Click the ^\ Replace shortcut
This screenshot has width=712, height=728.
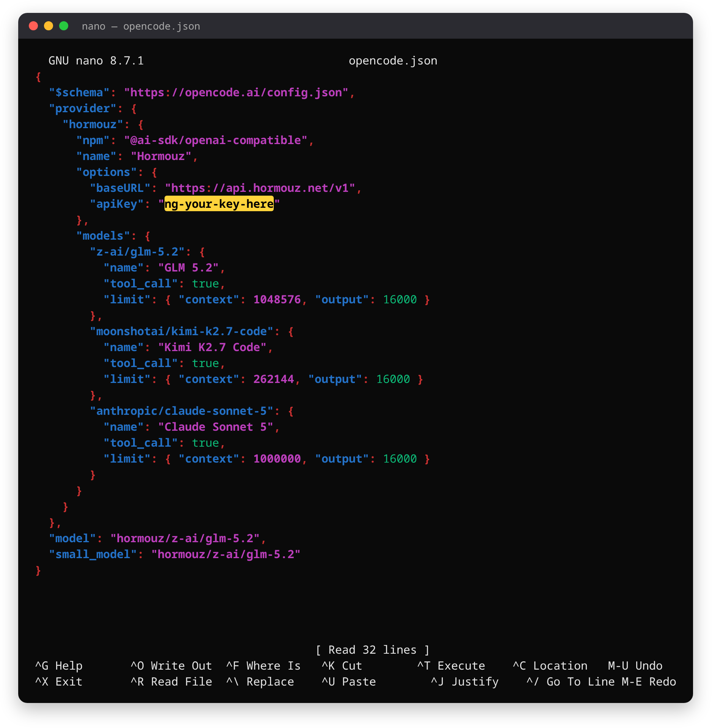(x=260, y=681)
